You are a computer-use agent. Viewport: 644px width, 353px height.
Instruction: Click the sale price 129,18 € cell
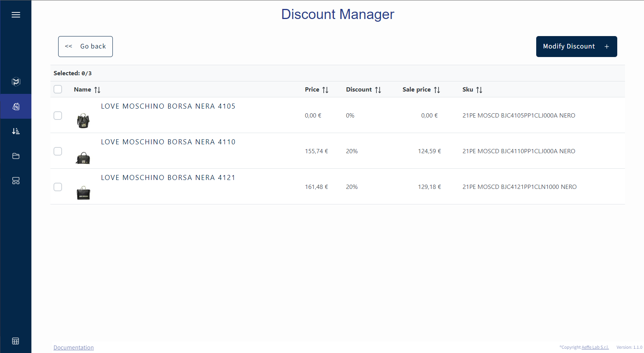click(x=430, y=187)
